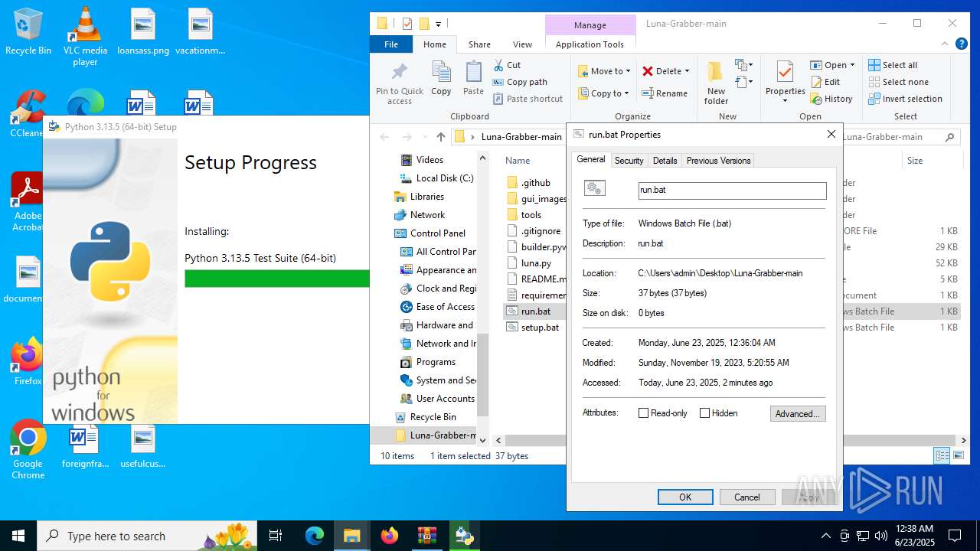The width and height of the screenshot is (980, 551).
Task: Switch to large icons view button
Action: tap(959, 456)
